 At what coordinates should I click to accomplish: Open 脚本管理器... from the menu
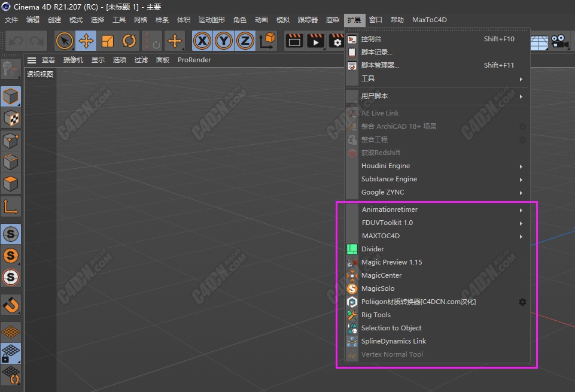pyautogui.click(x=438, y=65)
